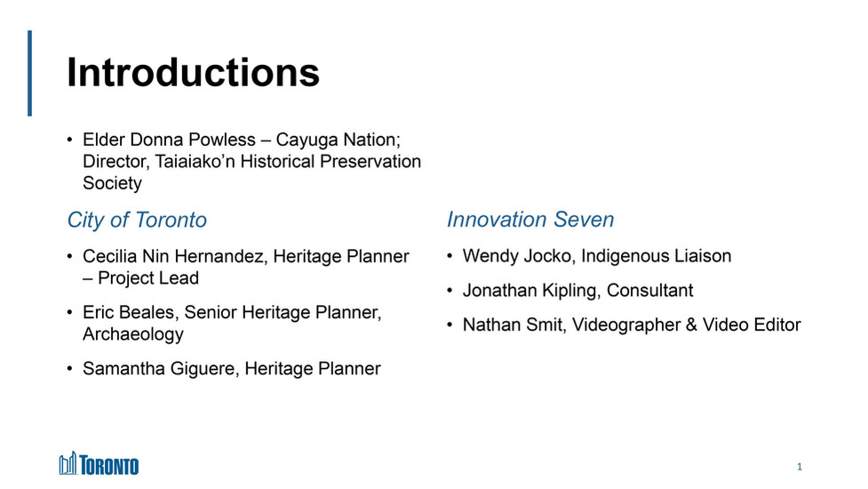The width and height of the screenshot is (868, 489).
Task: Click the word Society in first bullet
Action: coord(112,184)
